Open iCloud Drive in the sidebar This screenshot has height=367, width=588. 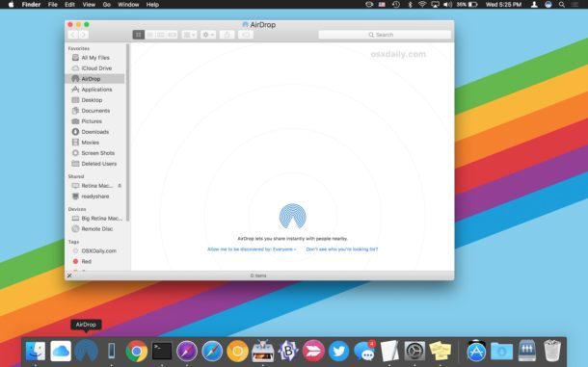(95, 68)
